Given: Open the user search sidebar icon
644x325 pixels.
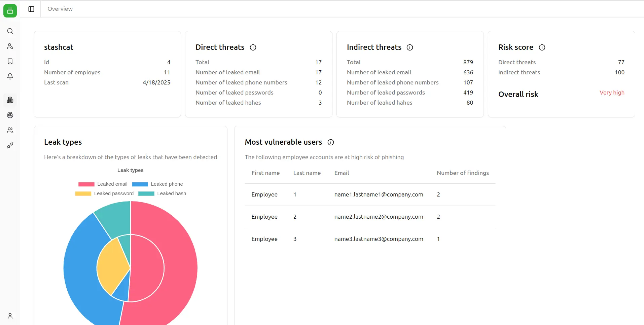Looking at the screenshot, I should pos(10,46).
